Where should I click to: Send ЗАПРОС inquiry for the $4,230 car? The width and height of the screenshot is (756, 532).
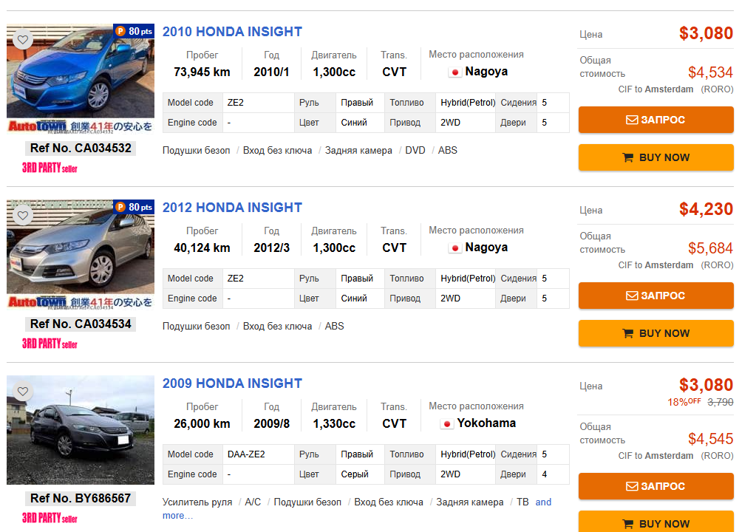pyautogui.click(x=655, y=296)
